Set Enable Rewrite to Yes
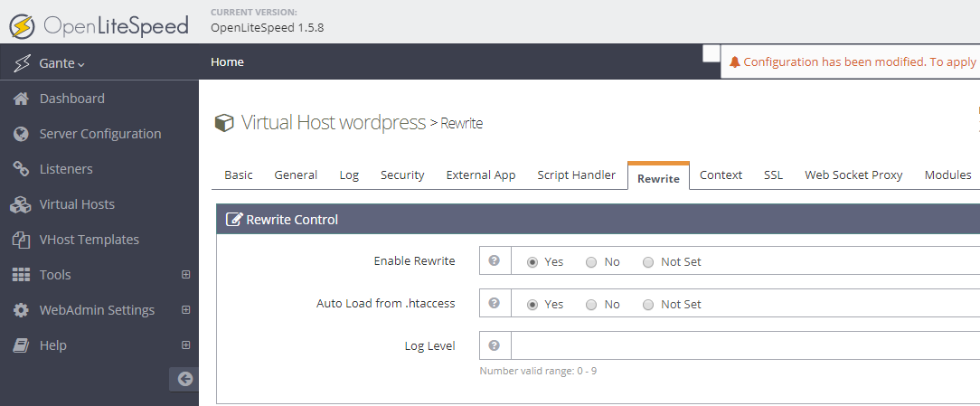Image resolution: width=980 pixels, height=406 pixels. click(532, 262)
